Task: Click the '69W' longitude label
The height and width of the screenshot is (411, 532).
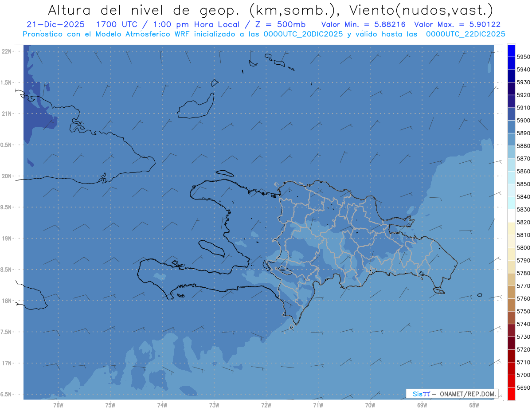Action: click(422, 405)
